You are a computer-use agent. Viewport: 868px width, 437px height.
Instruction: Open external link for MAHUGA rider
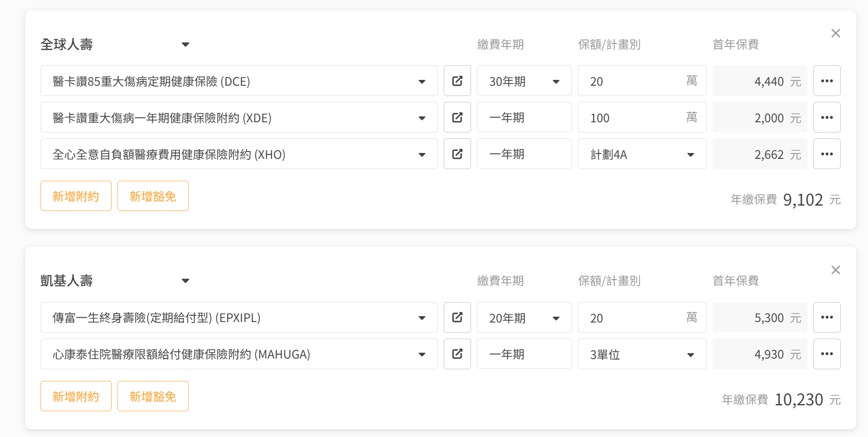coord(457,354)
